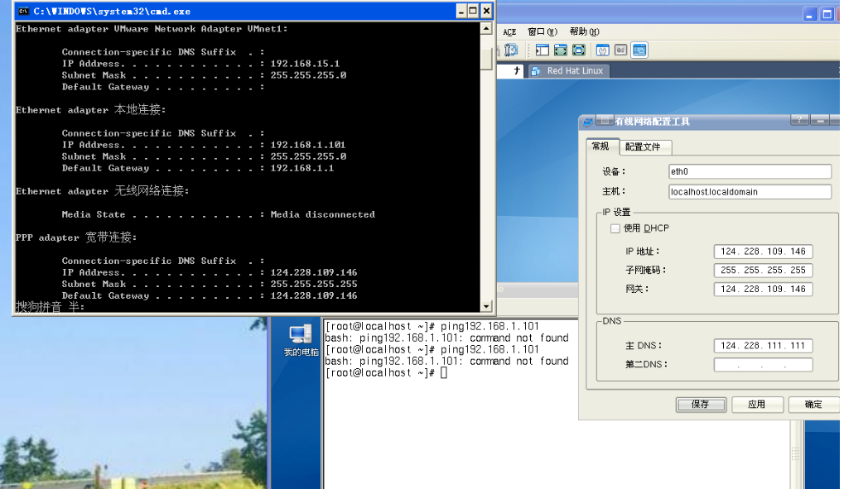Screen dimensions: 868x489
Task: Click 'PPP adapter 宽带连接' line
Action: (76, 237)
